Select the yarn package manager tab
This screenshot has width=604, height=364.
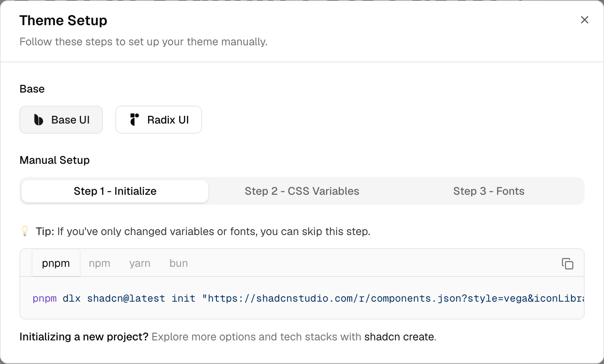(140, 263)
